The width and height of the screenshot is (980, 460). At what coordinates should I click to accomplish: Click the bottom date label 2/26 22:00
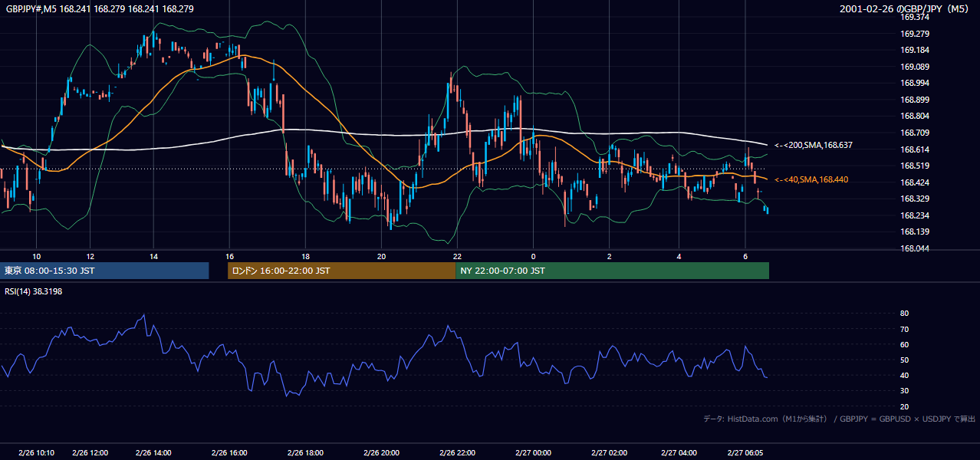click(x=457, y=452)
